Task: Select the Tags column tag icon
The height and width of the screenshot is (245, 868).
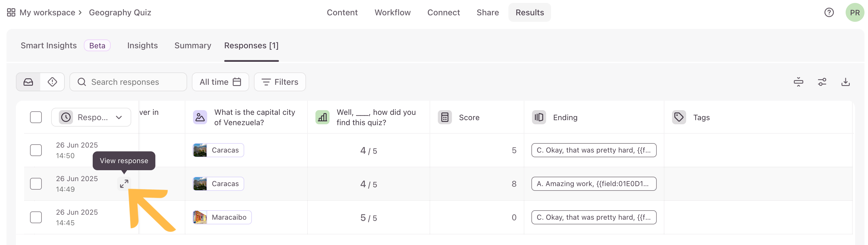Action: click(679, 117)
